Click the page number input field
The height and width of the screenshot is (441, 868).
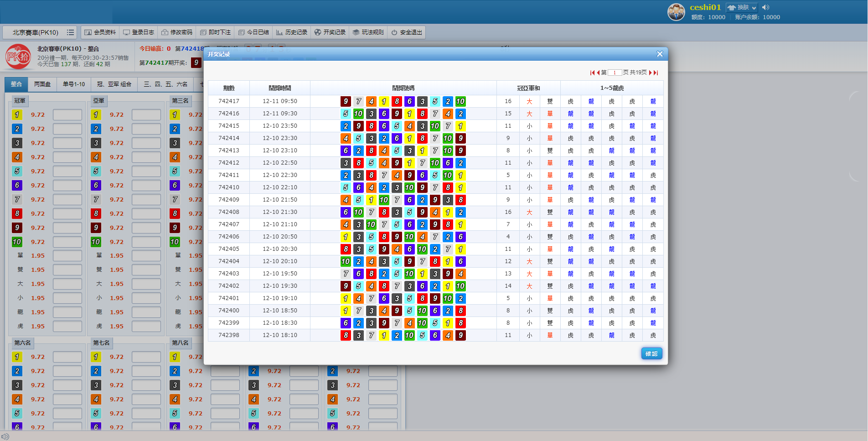click(x=615, y=73)
